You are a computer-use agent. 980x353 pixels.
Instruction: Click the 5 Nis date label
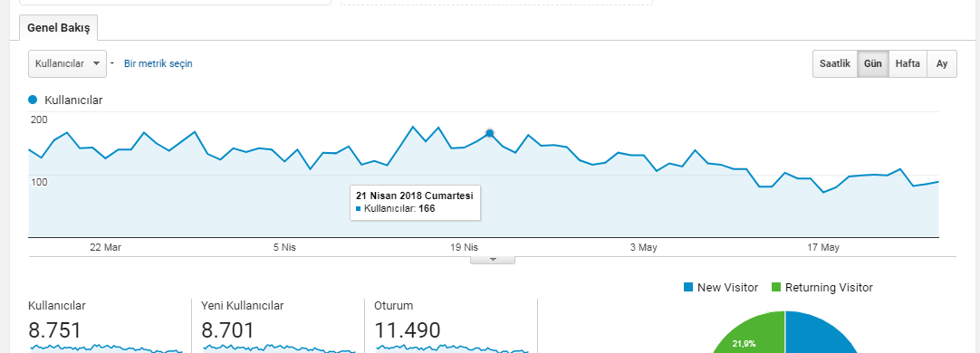[284, 247]
